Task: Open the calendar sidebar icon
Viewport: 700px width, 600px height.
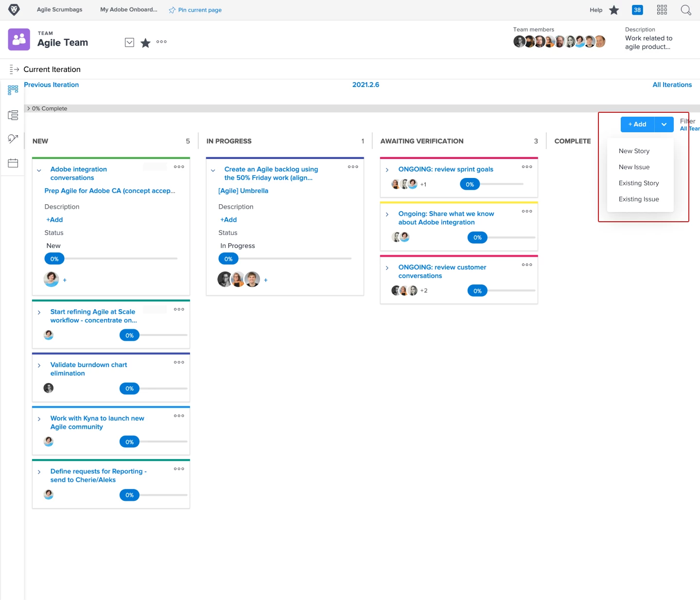Action: pos(13,163)
